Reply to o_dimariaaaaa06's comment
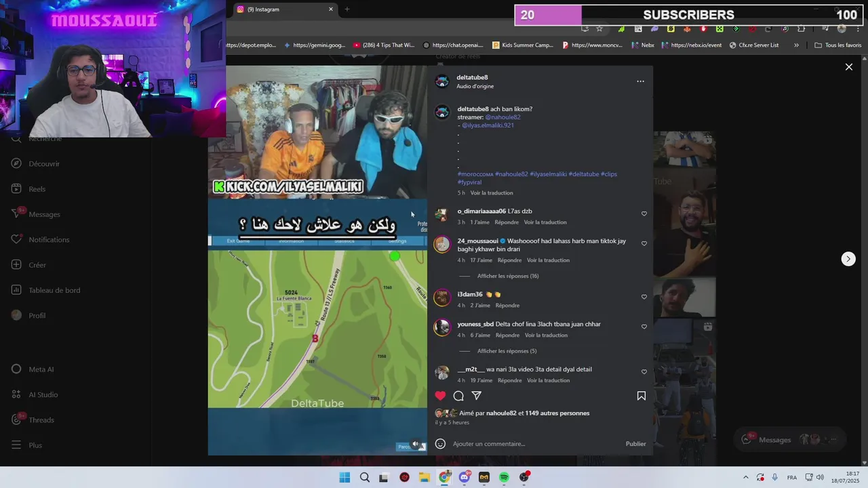The image size is (868, 488). click(507, 222)
